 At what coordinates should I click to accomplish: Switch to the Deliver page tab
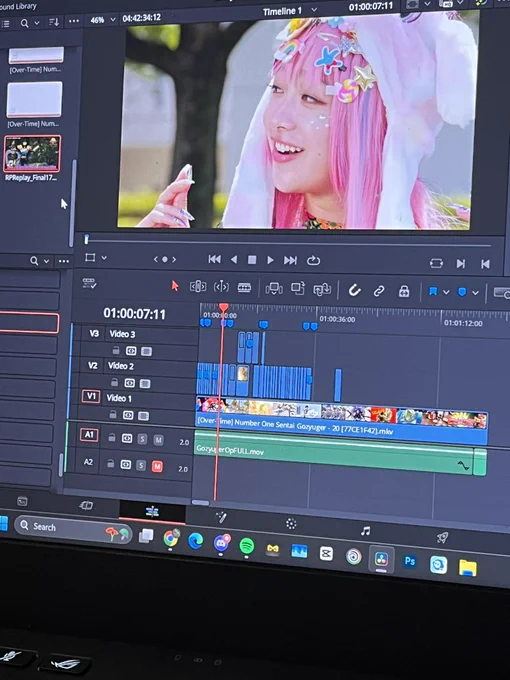(442, 538)
